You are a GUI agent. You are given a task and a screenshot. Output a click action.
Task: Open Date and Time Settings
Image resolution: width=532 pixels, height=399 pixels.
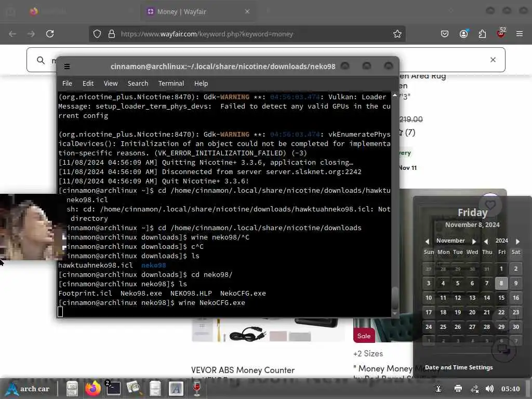tap(459, 367)
